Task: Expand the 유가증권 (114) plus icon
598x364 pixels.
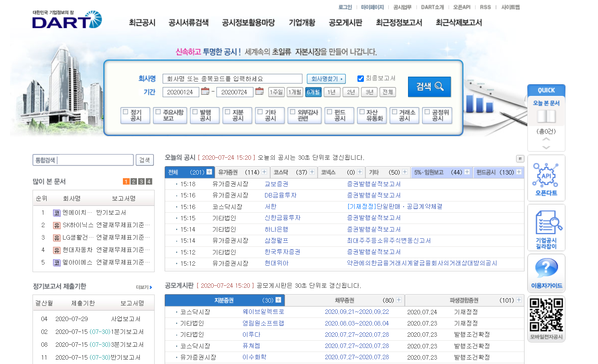Action: [264, 172]
